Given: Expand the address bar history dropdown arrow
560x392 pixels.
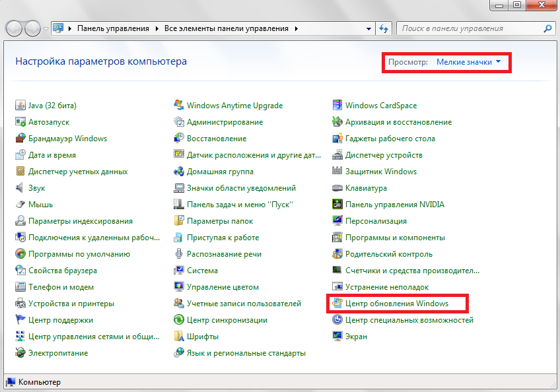Looking at the screenshot, I should [368, 29].
